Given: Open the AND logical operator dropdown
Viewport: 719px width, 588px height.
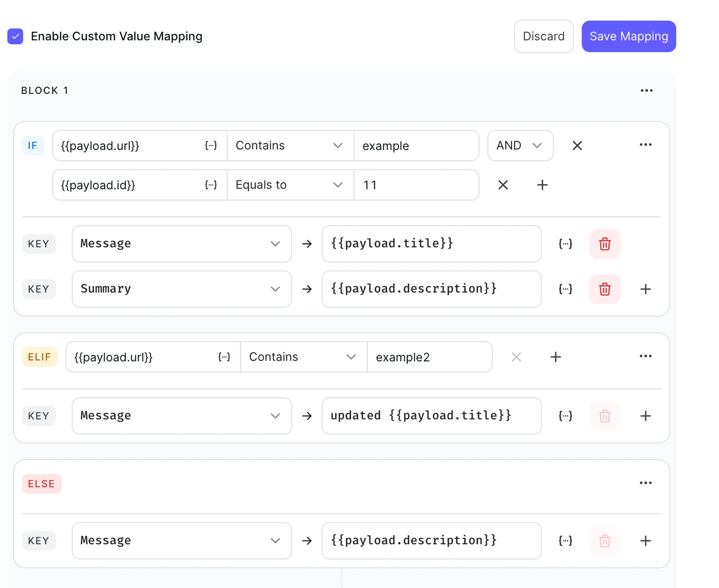Looking at the screenshot, I should (520, 146).
